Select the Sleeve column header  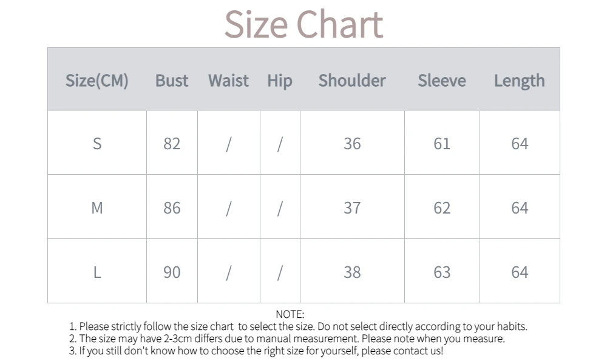pyautogui.click(x=442, y=81)
